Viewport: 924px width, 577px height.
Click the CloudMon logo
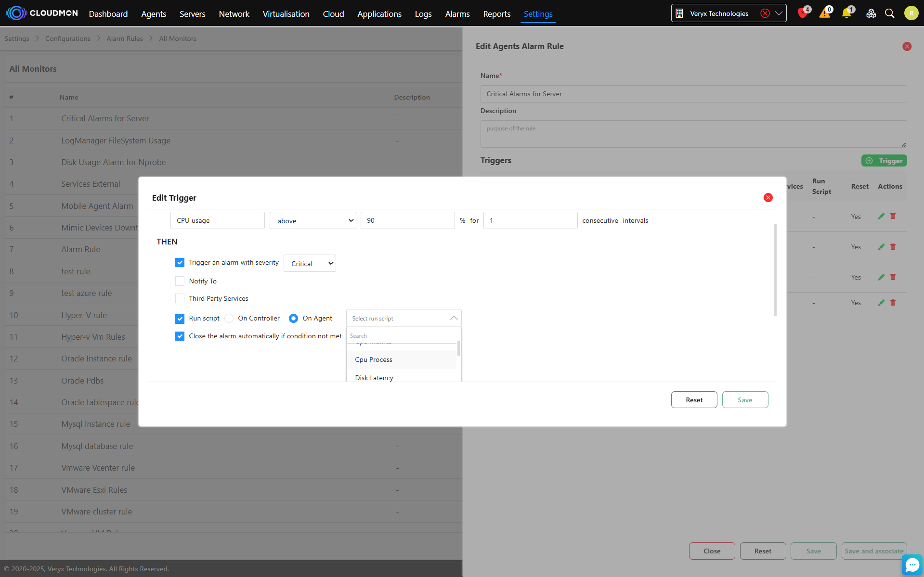[x=42, y=13]
